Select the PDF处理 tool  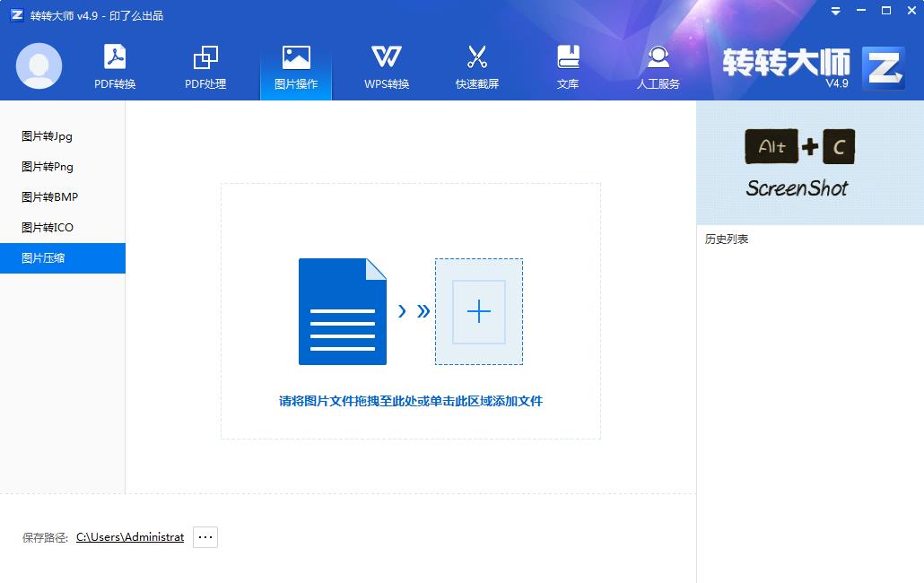point(205,67)
